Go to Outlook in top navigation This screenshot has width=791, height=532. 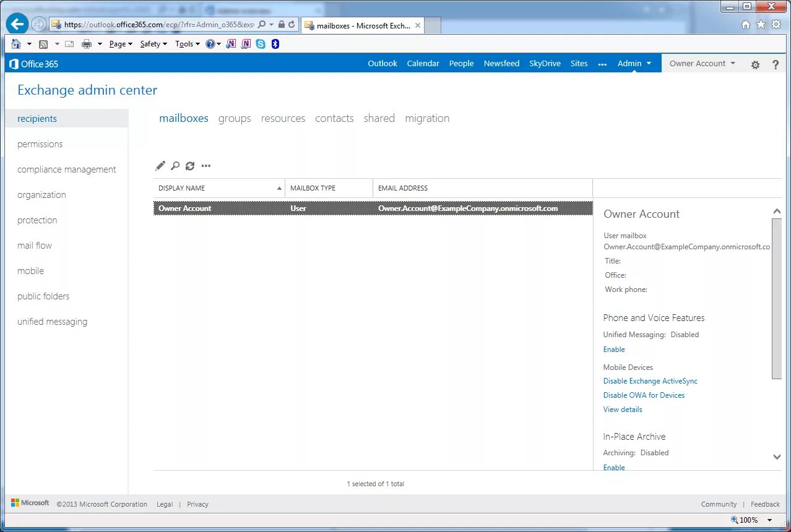click(383, 63)
